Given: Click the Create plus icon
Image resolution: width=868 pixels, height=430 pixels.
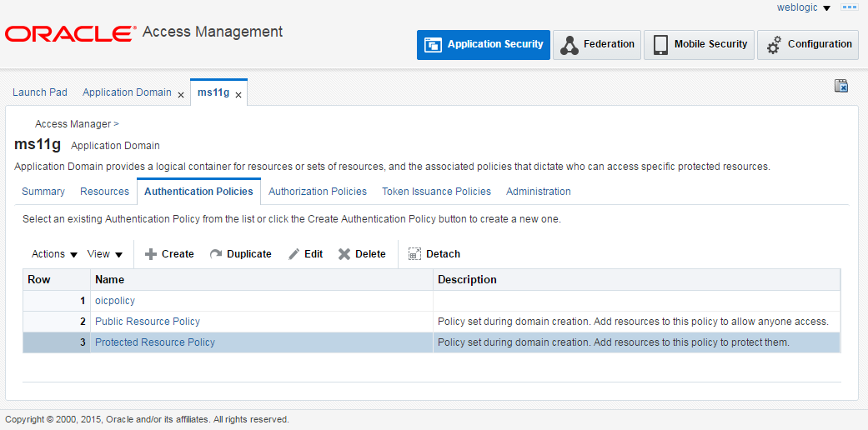Looking at the screenshot, I should click(151, 254).
